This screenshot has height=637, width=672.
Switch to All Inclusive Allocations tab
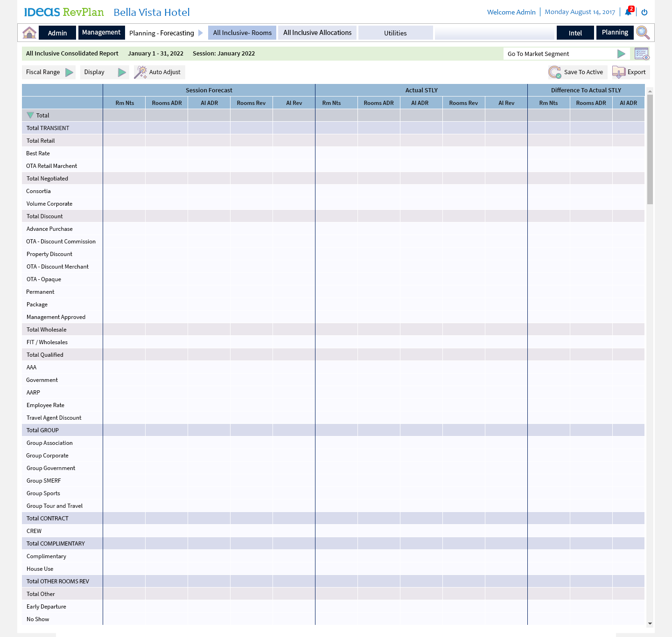pos(317,33)
